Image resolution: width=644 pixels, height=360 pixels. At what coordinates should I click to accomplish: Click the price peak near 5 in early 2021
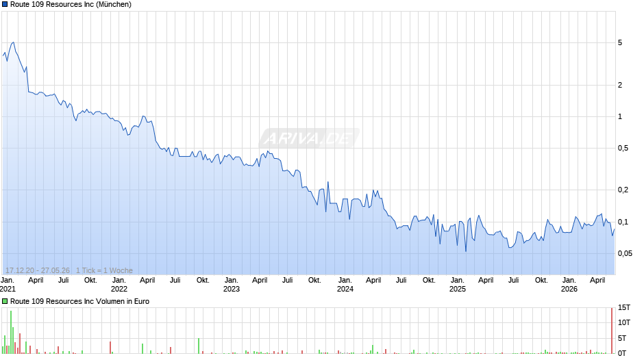13,42
